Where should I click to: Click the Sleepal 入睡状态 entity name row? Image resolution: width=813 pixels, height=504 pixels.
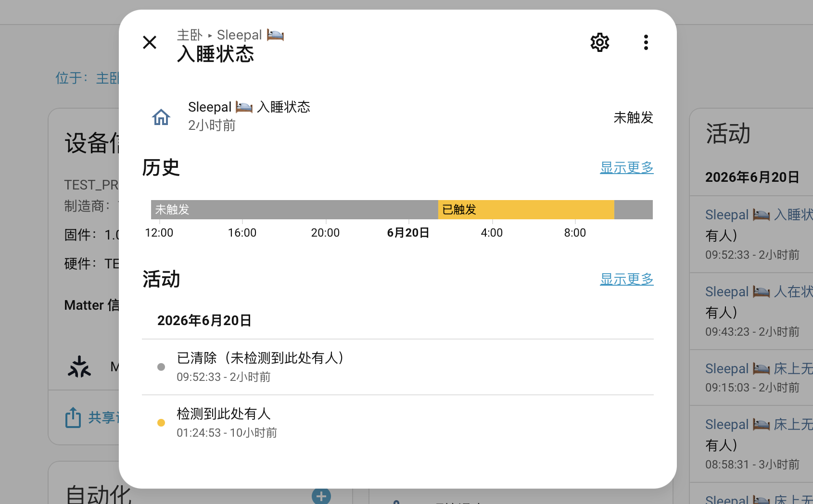[249, 107]
